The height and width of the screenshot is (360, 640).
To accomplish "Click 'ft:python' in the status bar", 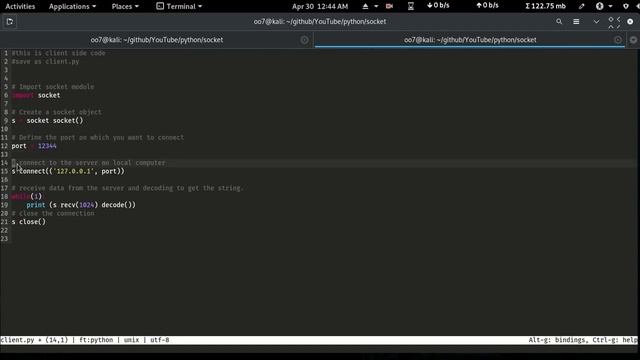I will [x=96, y=340].
